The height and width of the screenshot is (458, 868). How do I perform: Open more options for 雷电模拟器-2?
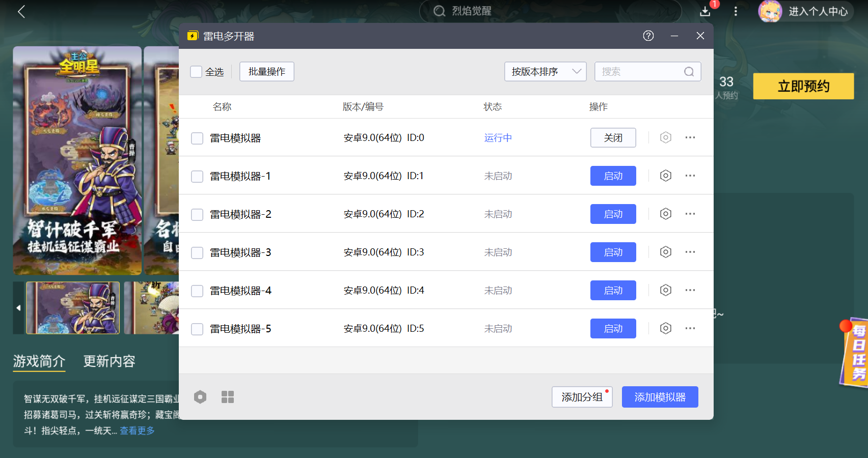click(690, 214)
